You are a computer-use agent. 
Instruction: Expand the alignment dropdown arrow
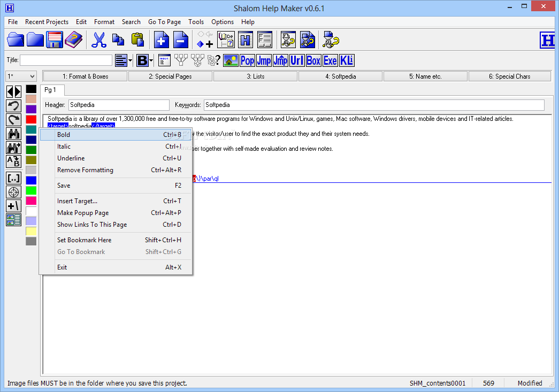tap(130, 60)
